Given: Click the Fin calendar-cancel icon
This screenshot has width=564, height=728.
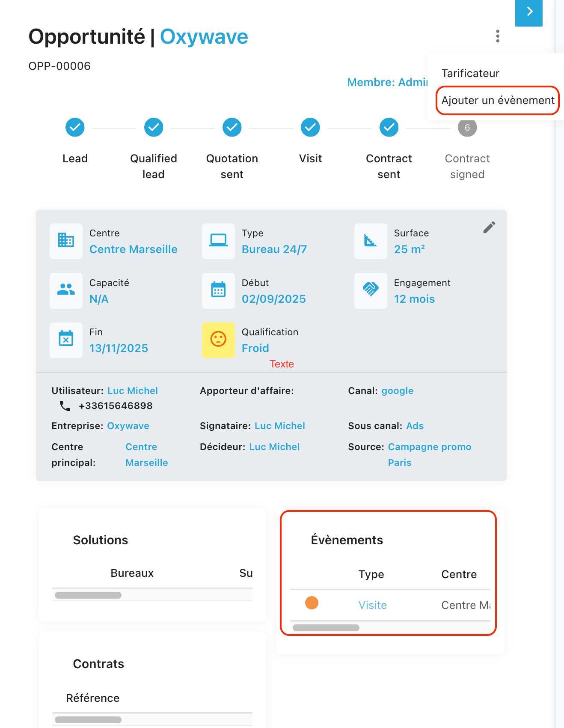Looking at the screenshot, I should pyautogui.click(x=66, y=340).
